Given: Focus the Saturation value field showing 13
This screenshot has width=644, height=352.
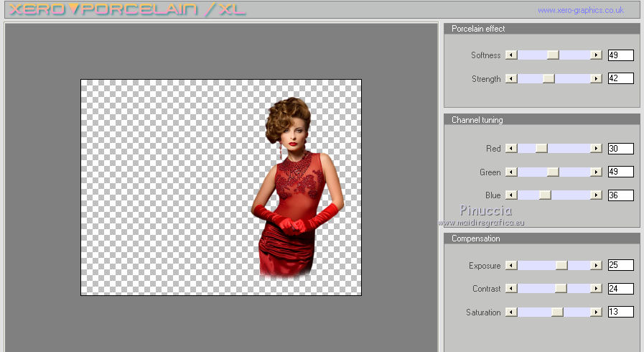Looking at the screenshot, I should click(620, 312).
